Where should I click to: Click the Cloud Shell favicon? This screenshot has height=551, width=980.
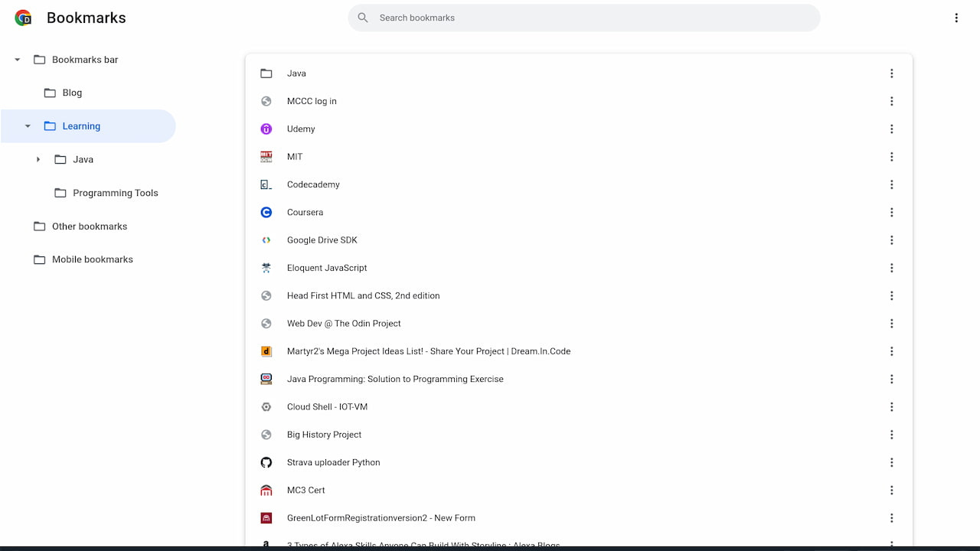coord(266,407)
